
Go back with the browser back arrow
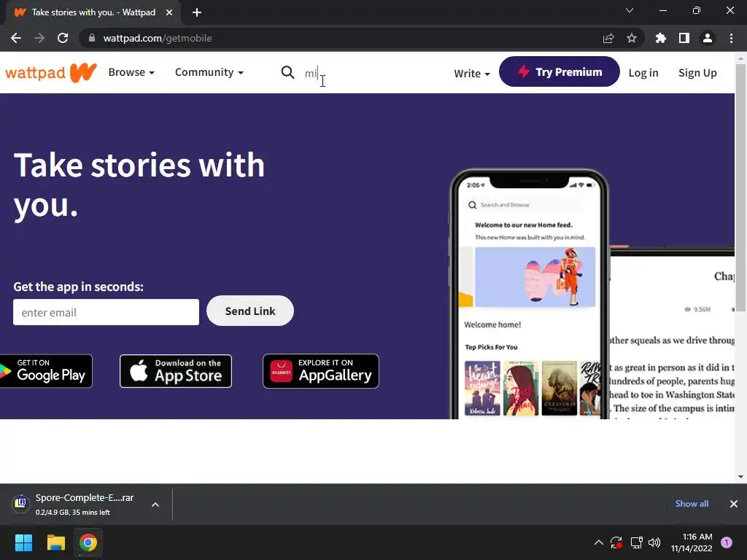click(x=16, y=38)
